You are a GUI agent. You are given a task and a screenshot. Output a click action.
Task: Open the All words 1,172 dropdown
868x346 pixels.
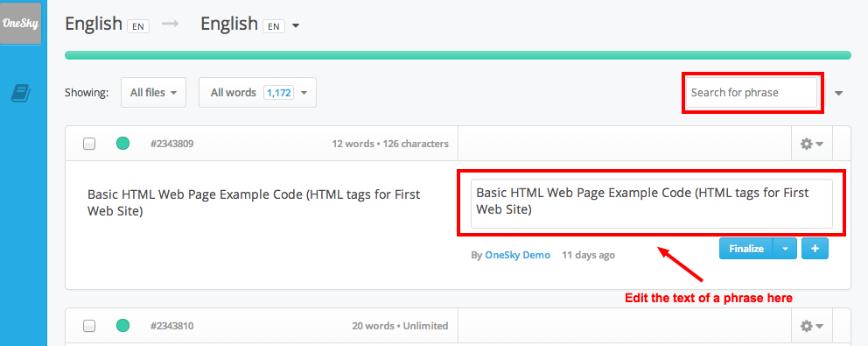click(x=257, y=93)
